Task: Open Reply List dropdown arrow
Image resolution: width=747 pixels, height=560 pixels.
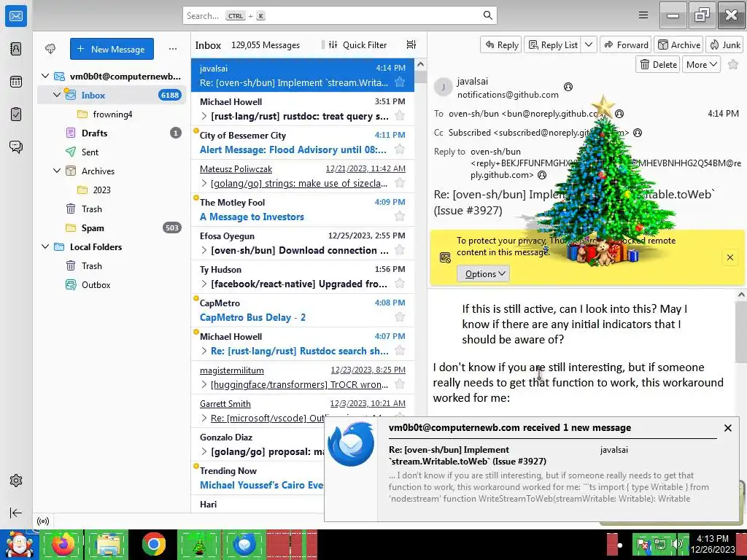Action: [589, 44]
